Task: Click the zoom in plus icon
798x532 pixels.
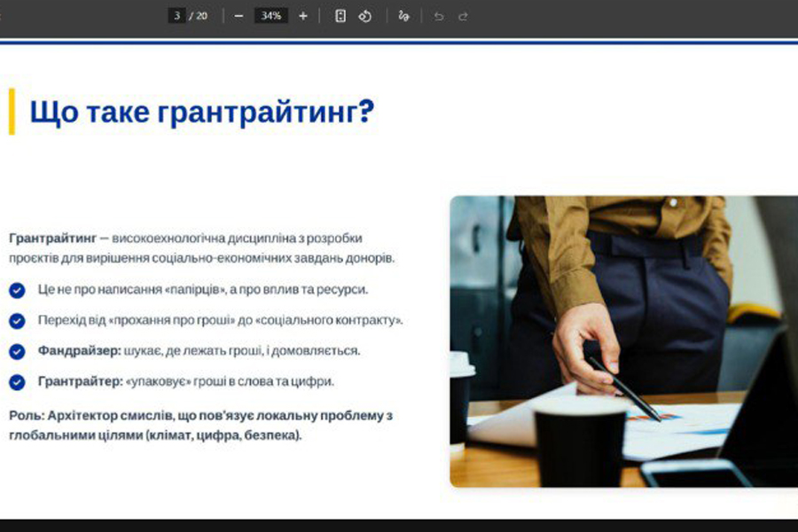Action: click(x=303, y=16)
